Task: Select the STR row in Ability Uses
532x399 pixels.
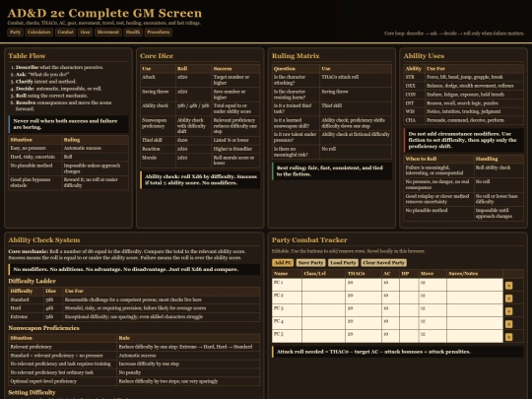Action: coord(463,77)
